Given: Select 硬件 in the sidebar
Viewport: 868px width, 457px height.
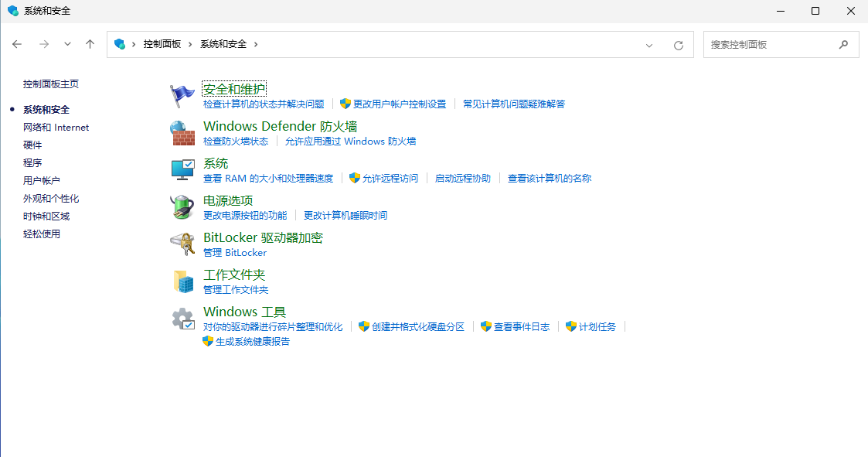Looking at the screenshot, I should click(x=32, y=145).
